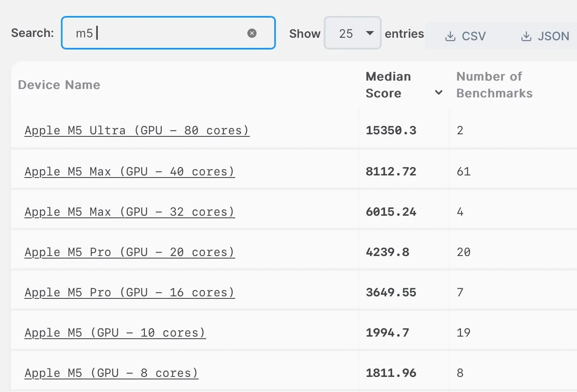Select the median score 1994.7

(x=388, y=333)
